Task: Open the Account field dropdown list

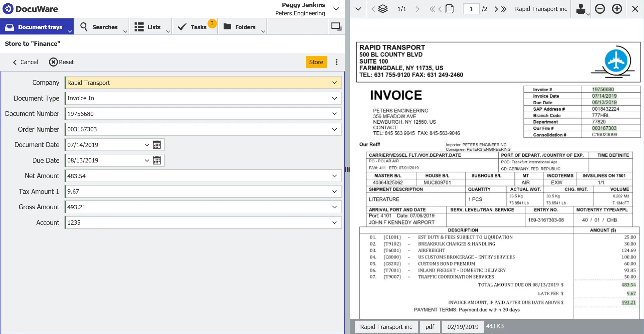Action: point(334,223)
